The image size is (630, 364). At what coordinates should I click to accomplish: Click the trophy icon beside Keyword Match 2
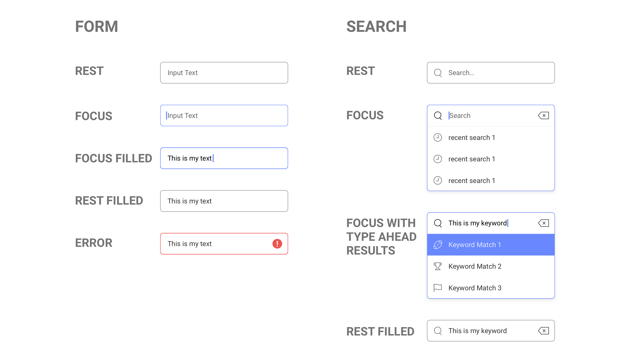pyautogui.click(x=438, y=266)
